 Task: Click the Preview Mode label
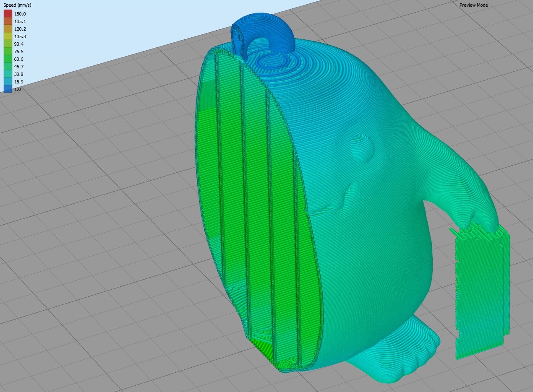473,5
